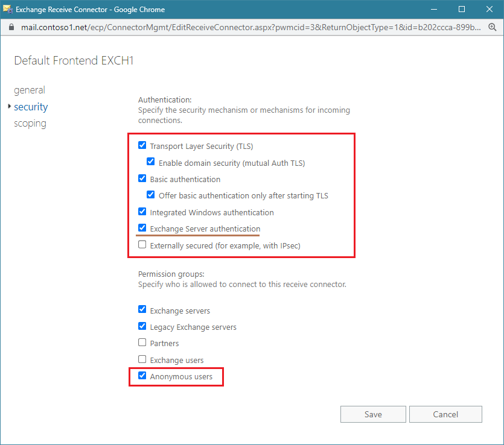Uncheck Exchange Server authentication
The image size is (504, 445).
click(x=142, y=228)
